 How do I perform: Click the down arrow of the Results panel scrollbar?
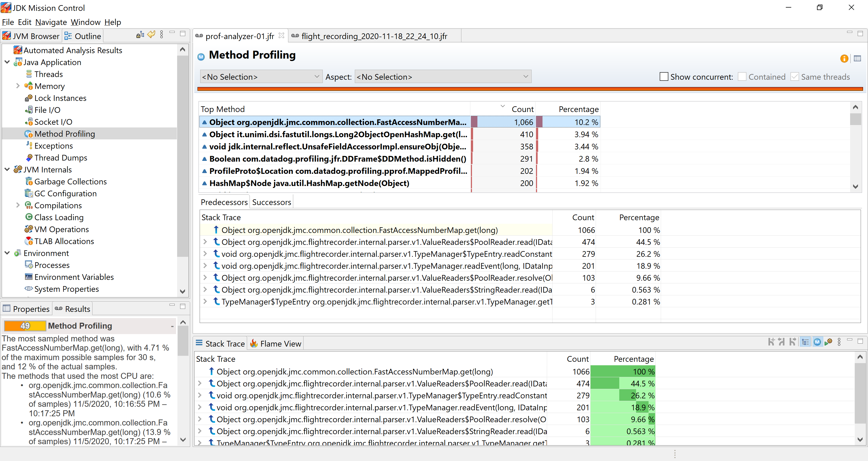[x=183, y=439]
